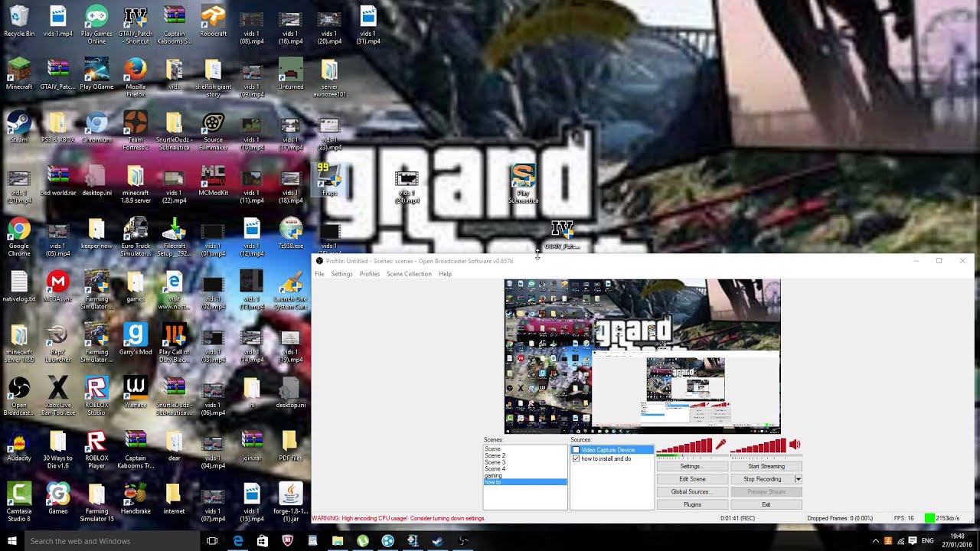980x551 pixels.
Task: Open Task View on the taskbar
Action: [x=212, y=541]
